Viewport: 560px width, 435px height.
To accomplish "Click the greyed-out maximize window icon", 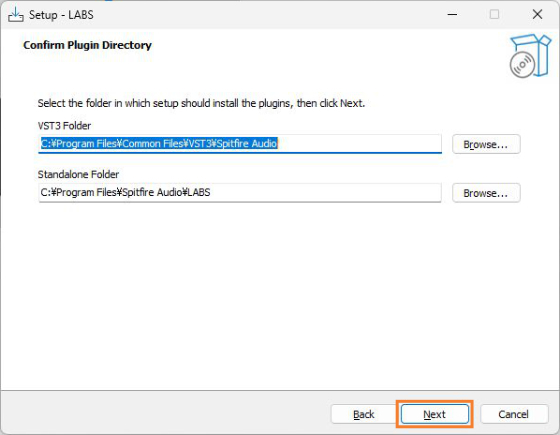I will click(494, 15).
